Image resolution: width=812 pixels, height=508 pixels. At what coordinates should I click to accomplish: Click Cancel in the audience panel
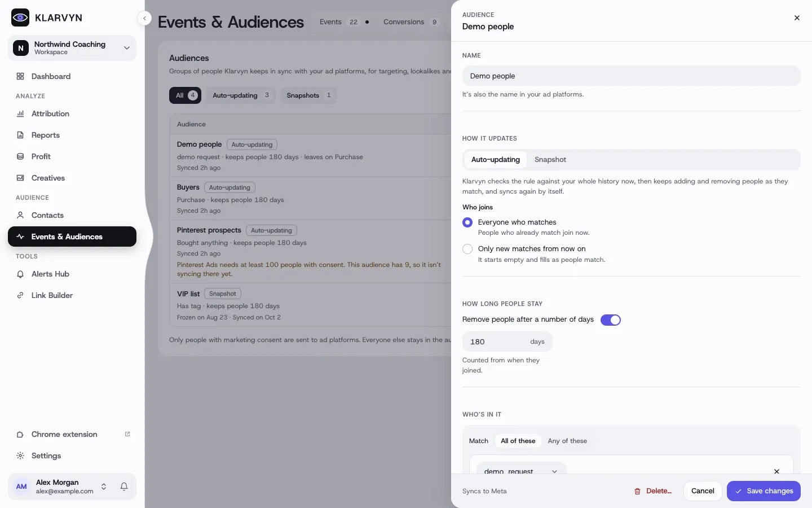[x=703, y=491]
